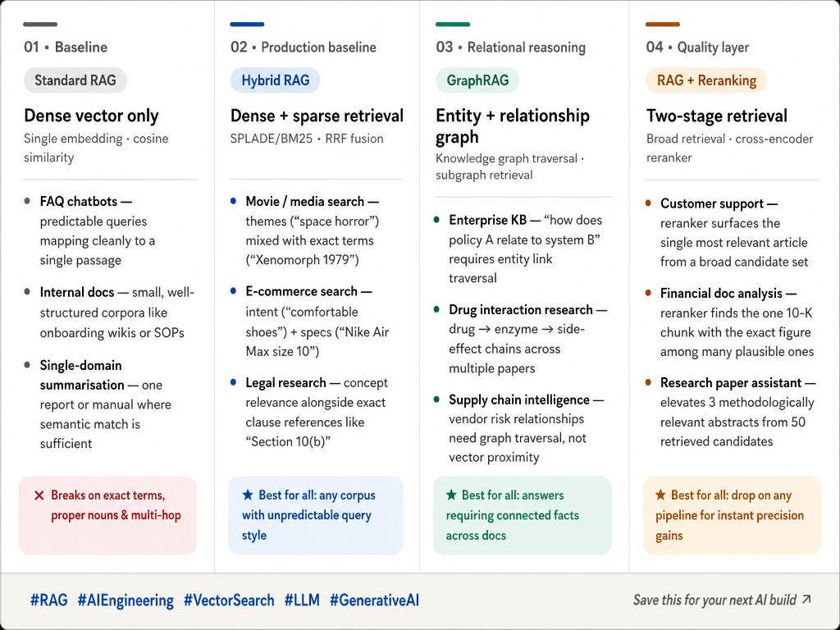Click the orange accent bar above 04
840x630 pixels.
click(663, 24)
